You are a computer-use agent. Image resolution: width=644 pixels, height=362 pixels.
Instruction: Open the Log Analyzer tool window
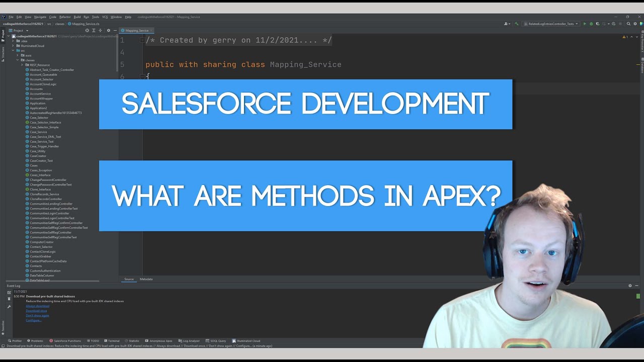pyautogui.click(x=189, y=341)
